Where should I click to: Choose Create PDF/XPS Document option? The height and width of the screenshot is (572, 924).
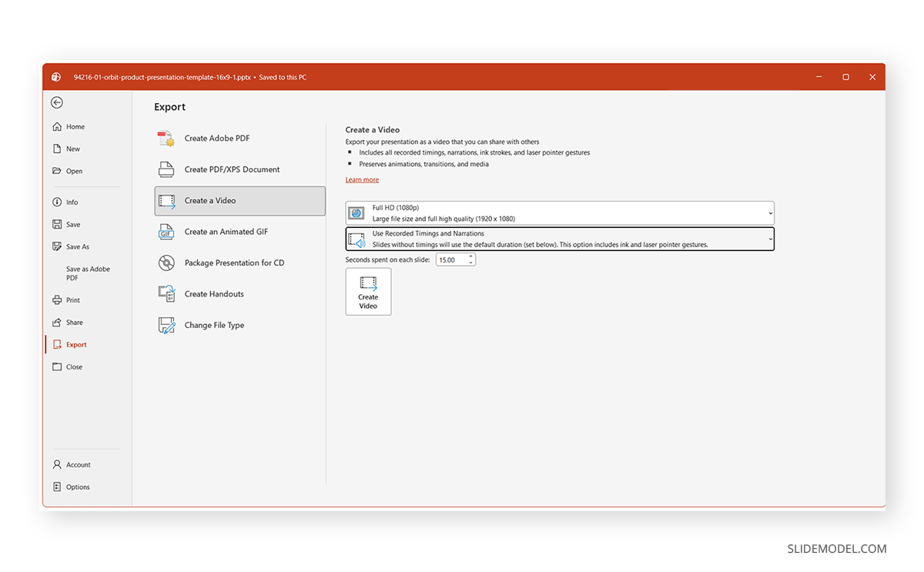click(239, 169)
